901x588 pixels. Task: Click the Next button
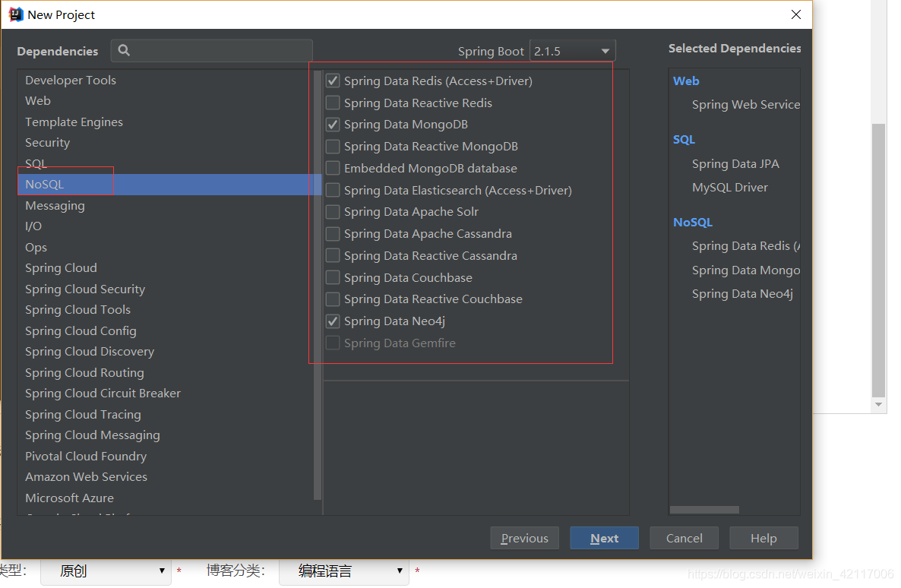[605, 538]
